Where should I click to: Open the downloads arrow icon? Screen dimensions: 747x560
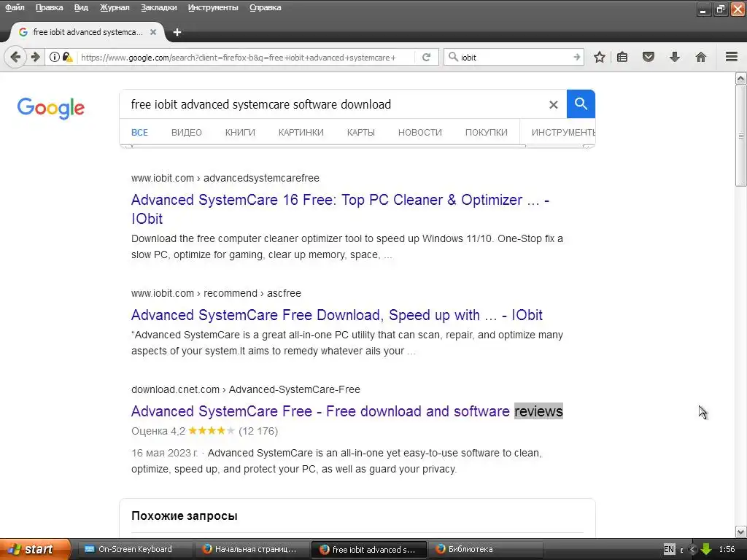tap(675, 57)
